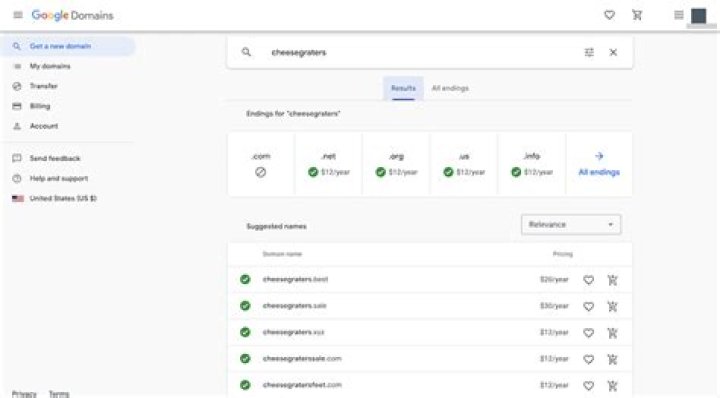This screenshot has width=720, height=398.
Task: Select the .info ending card
Action: [532, 164]
